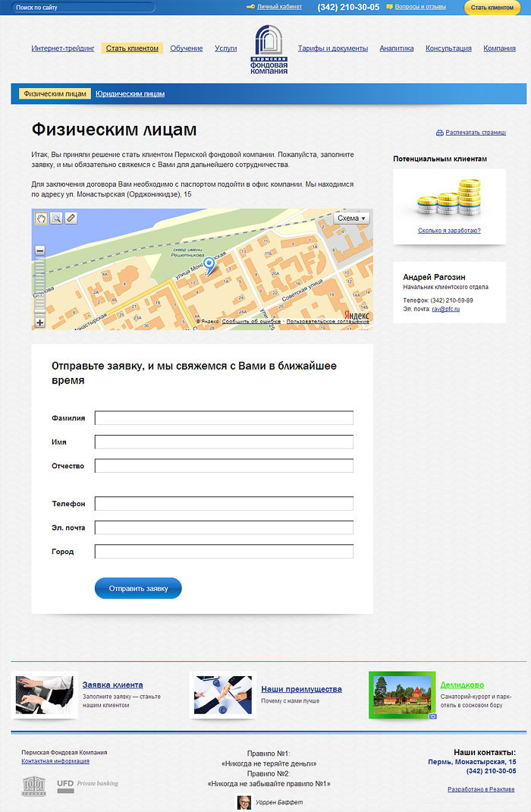Viewport: 531px width, 812px height.
Task: Open the Личный кабинет link
Action: (x=279, y=7)
